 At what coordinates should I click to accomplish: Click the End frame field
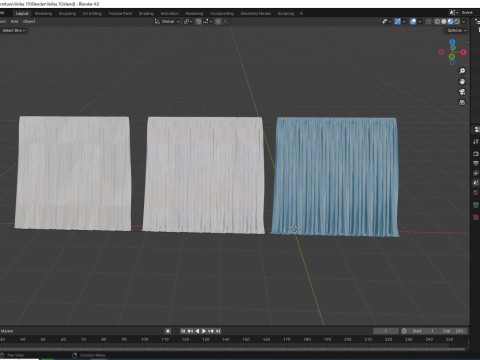[452, 331]
